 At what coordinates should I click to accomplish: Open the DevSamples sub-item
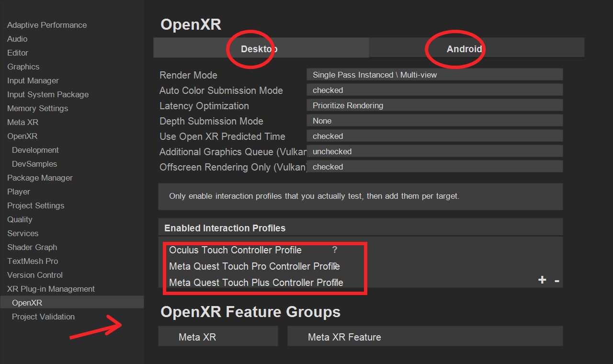tap(34, 164)
